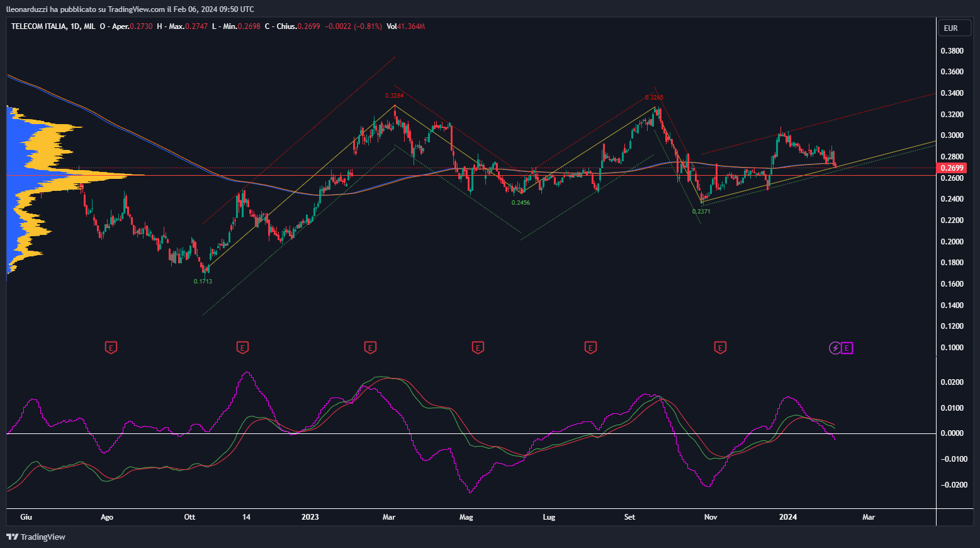Click the 0.2371 swing low label
This screenshot has width=980, height=548.
click(701, 212)
